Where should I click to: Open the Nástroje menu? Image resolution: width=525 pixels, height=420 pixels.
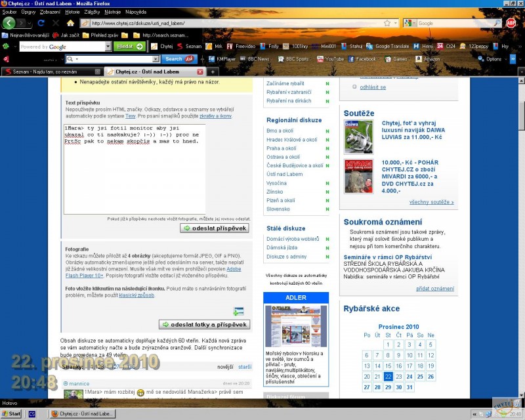(112, 12)
